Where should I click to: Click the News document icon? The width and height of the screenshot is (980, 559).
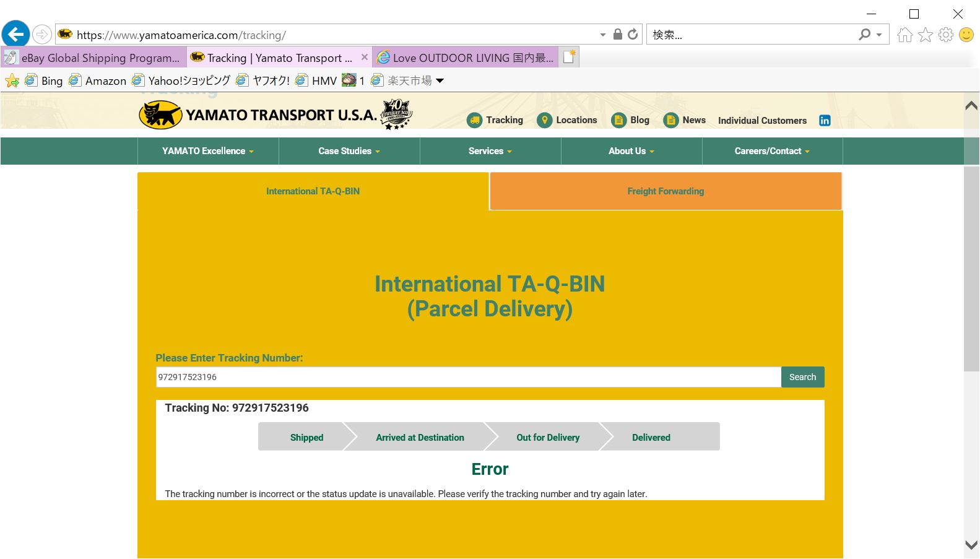pyautogui.click(x=670, y=120)
